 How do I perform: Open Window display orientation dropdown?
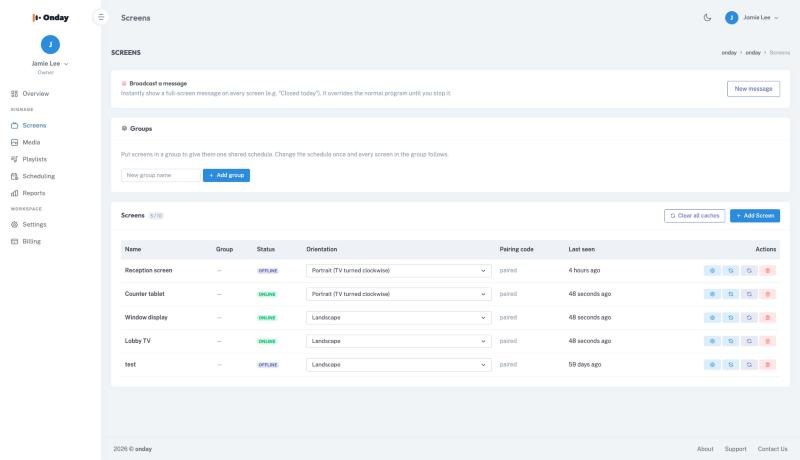[x=398, y=317]
